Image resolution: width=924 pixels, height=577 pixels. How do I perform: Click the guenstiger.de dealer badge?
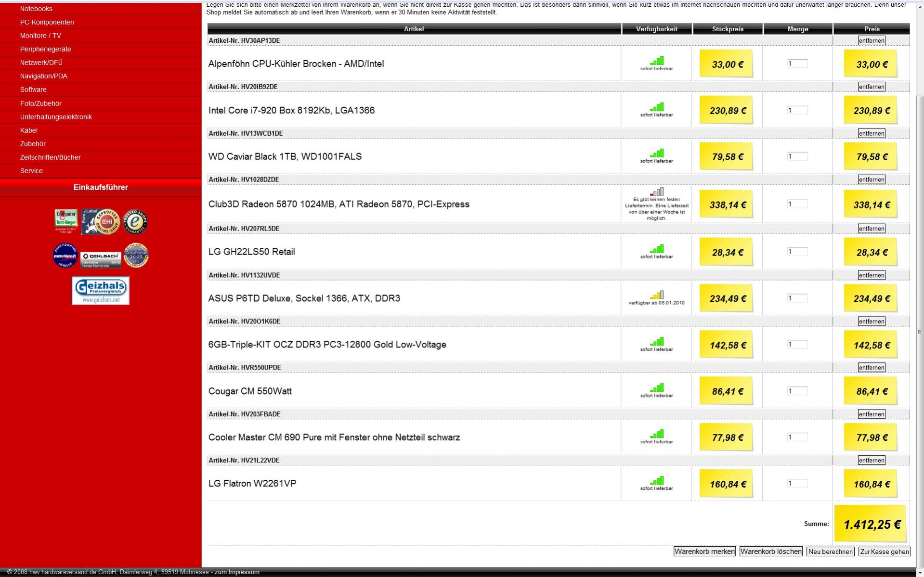pyautogui.click(x=65, y=256)
